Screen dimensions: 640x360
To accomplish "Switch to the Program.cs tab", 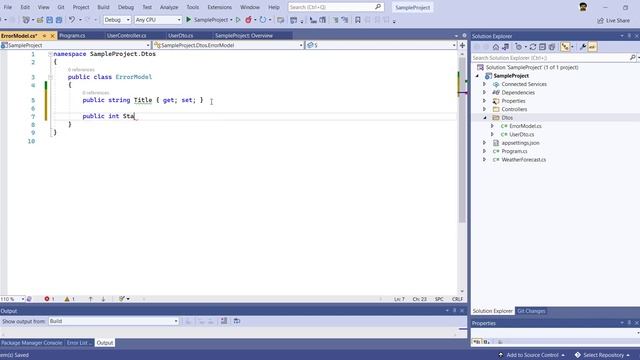I will (72, 36).
